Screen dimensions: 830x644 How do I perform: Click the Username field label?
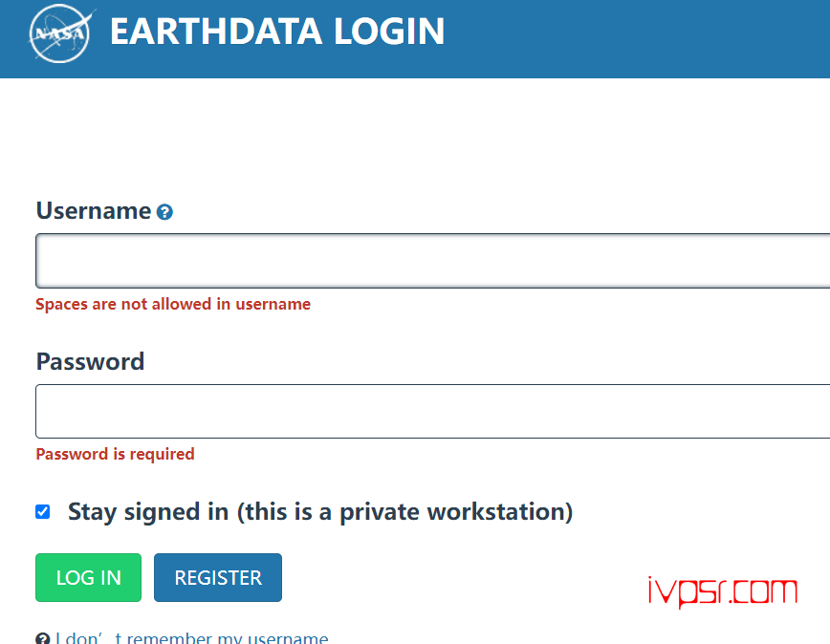94,210
